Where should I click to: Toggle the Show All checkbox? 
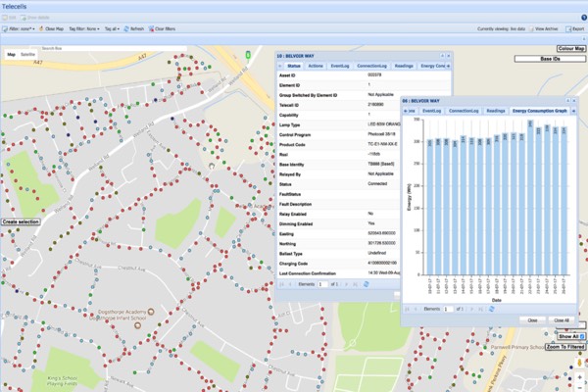[x=582, y=336]
